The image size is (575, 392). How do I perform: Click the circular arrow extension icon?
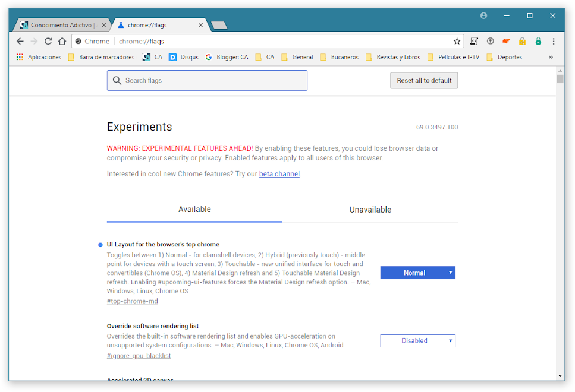(491, 42)
